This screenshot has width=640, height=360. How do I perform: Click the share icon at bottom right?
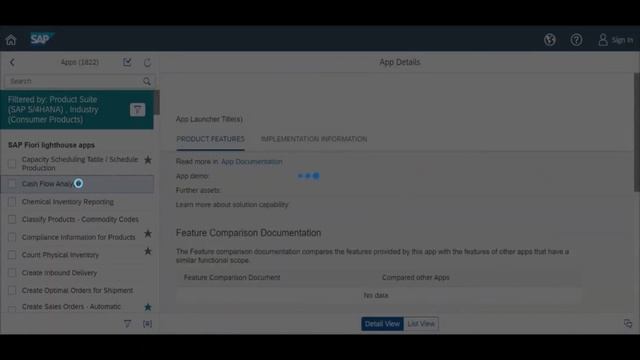628,324
